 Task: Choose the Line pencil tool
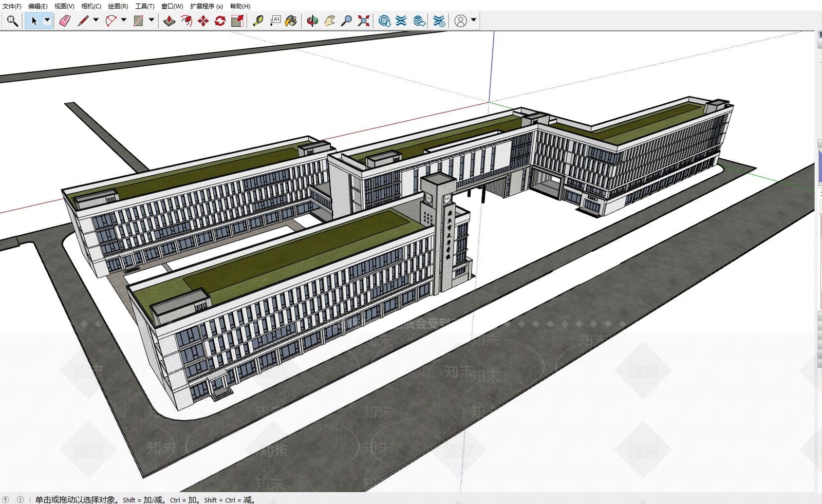click(x=83, y=21)
